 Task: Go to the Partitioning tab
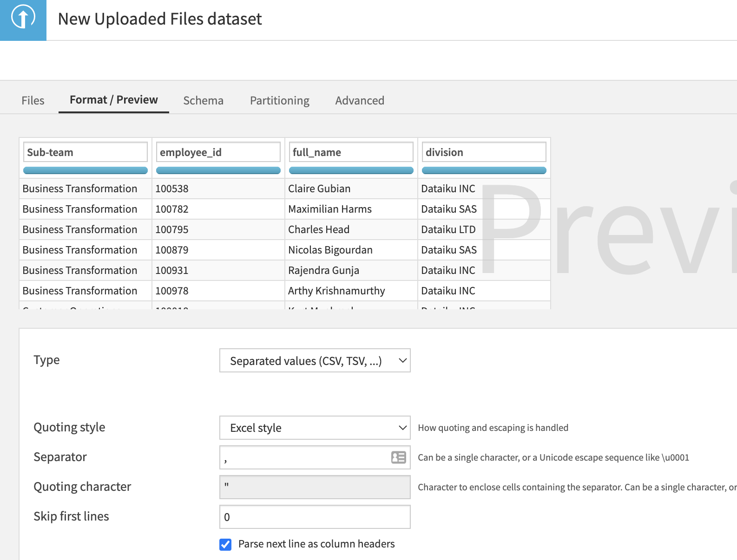280,100
